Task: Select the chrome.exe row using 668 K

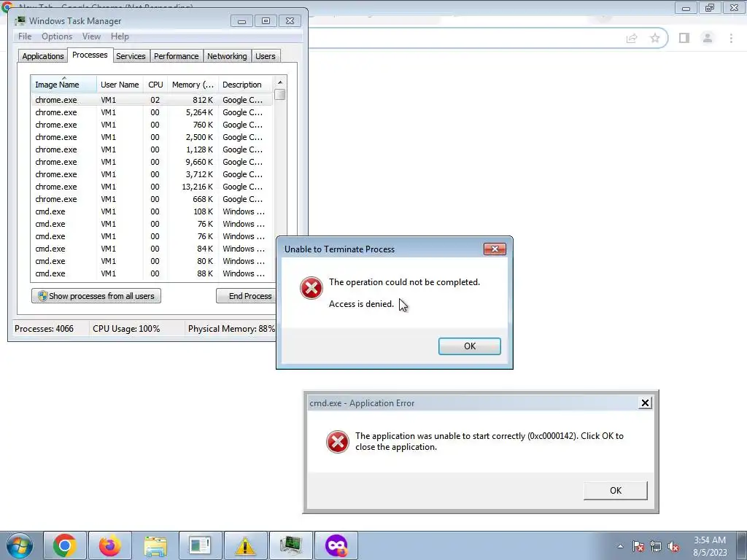Action: 152,199
